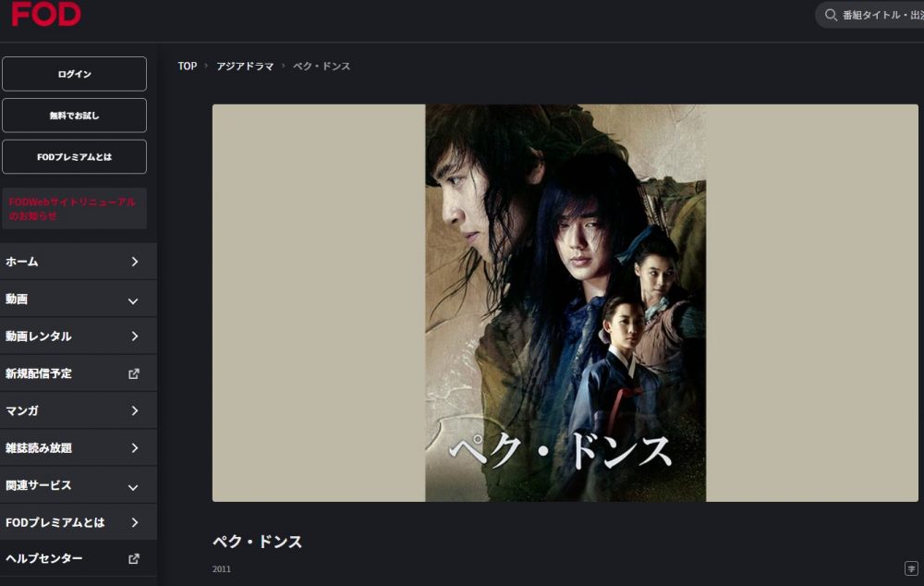924x586 pixels.
Task: Click the subtitle badge icon near 2011
Action: 911,568
